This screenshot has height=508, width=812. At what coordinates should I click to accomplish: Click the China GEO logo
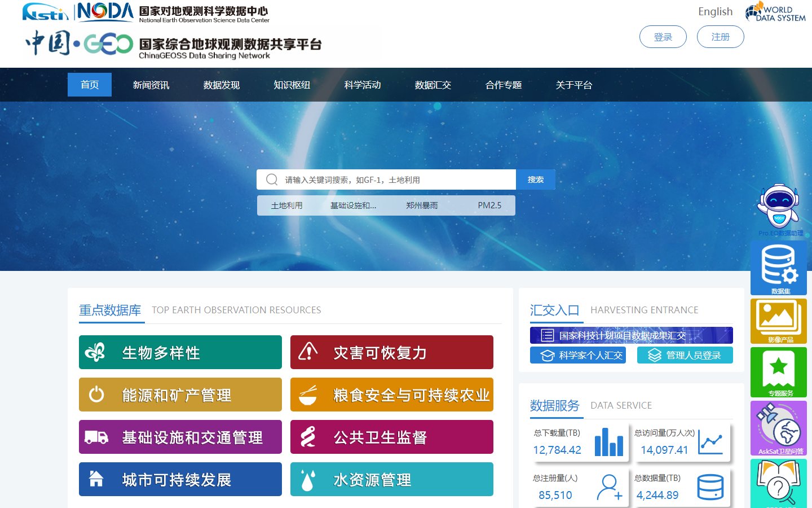pos(79,43)
